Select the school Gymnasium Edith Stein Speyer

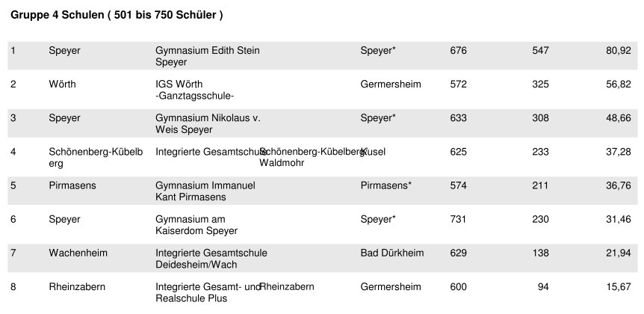click(208, 56)
